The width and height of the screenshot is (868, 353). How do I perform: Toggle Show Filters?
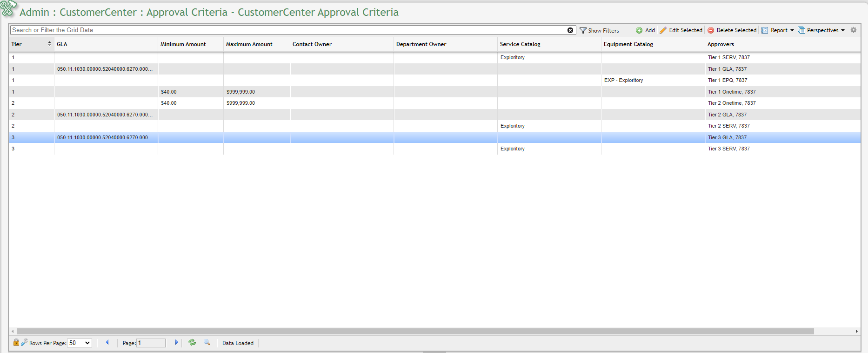pos(599,30)
